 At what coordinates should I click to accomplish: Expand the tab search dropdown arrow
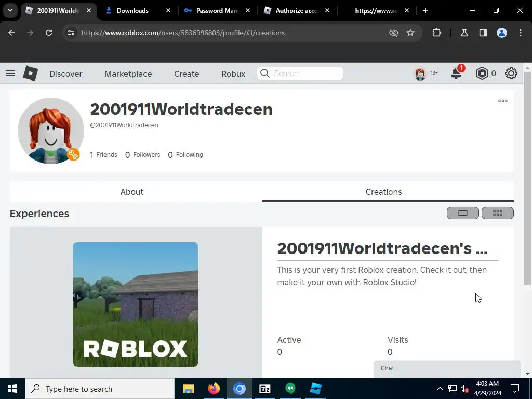coord(10,10)
